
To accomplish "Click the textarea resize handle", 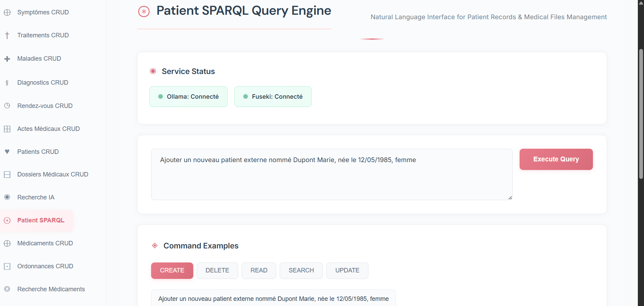I will point(510,197).
